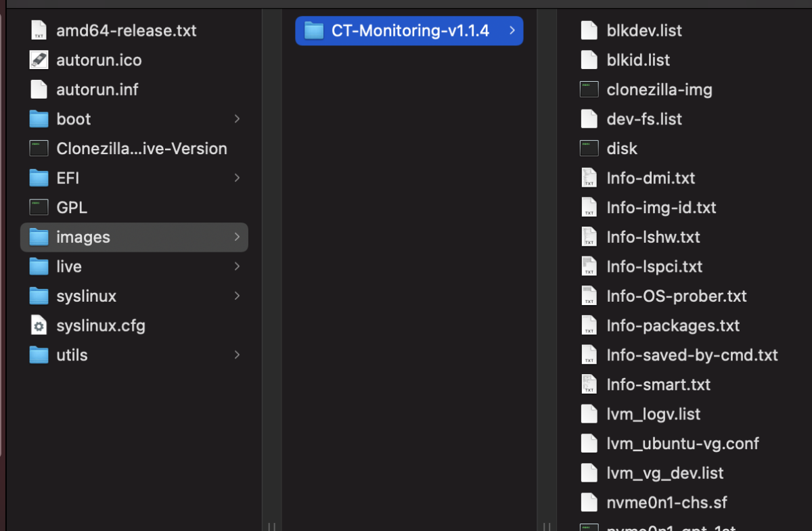Click the Info-dmi.txt file icon
This screenshot has height=531, width=812.
pyautogui.click(x=589, y=178)
